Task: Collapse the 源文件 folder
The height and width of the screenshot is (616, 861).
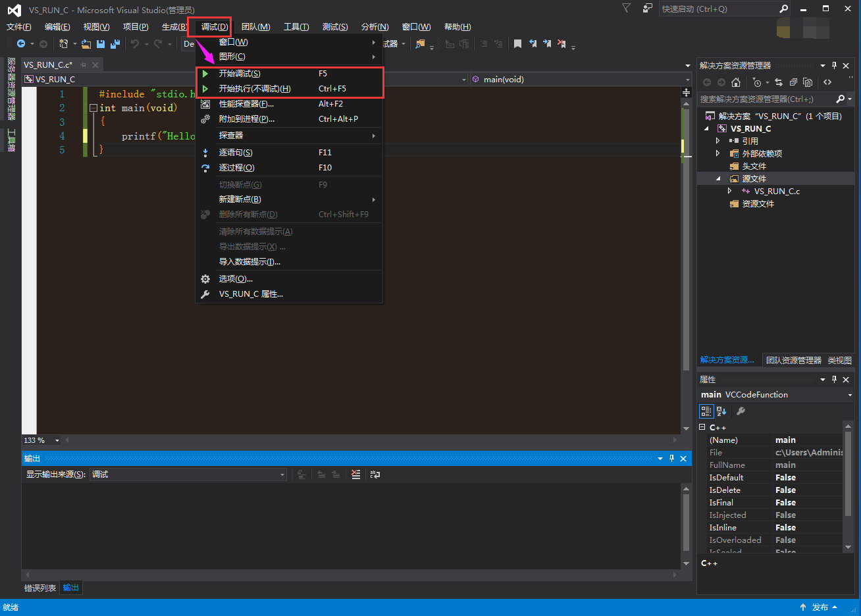Action: tap(718, 179)
